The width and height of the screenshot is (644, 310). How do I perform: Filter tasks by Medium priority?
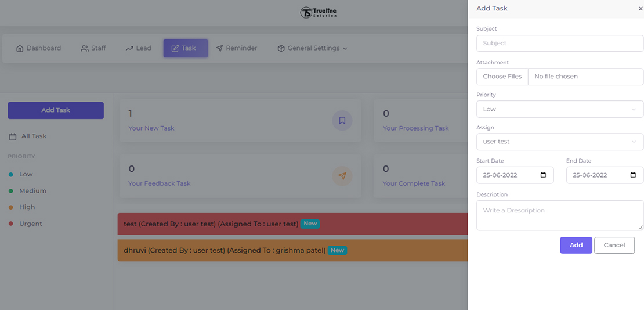(33, 191)
